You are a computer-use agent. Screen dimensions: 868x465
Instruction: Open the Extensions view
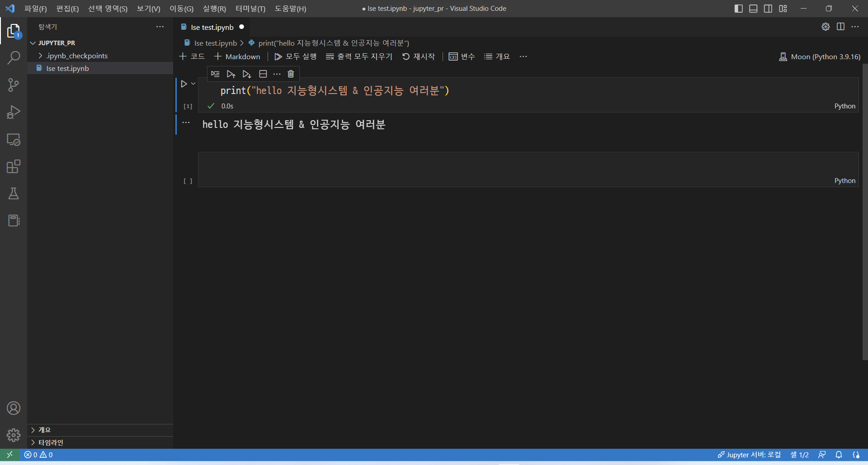[14, 166]
